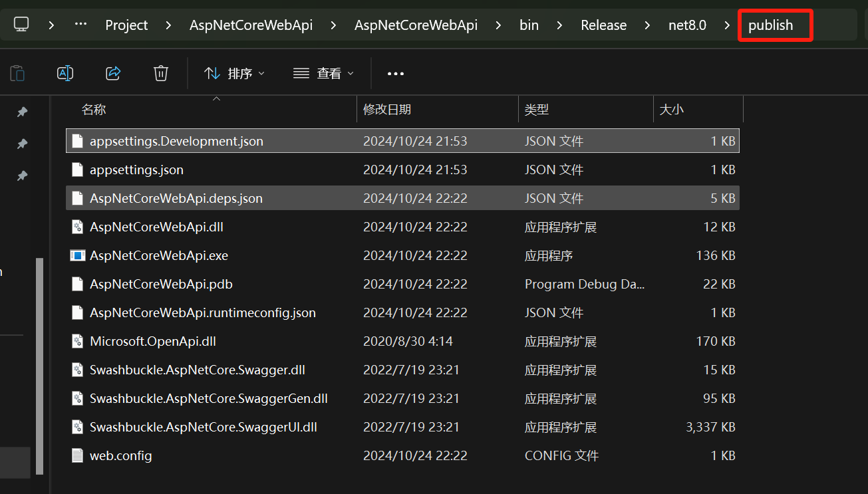Click the icon of Swashbuckle.AspNetCore.SwaggerUI.dll

[x=78, y=427]
